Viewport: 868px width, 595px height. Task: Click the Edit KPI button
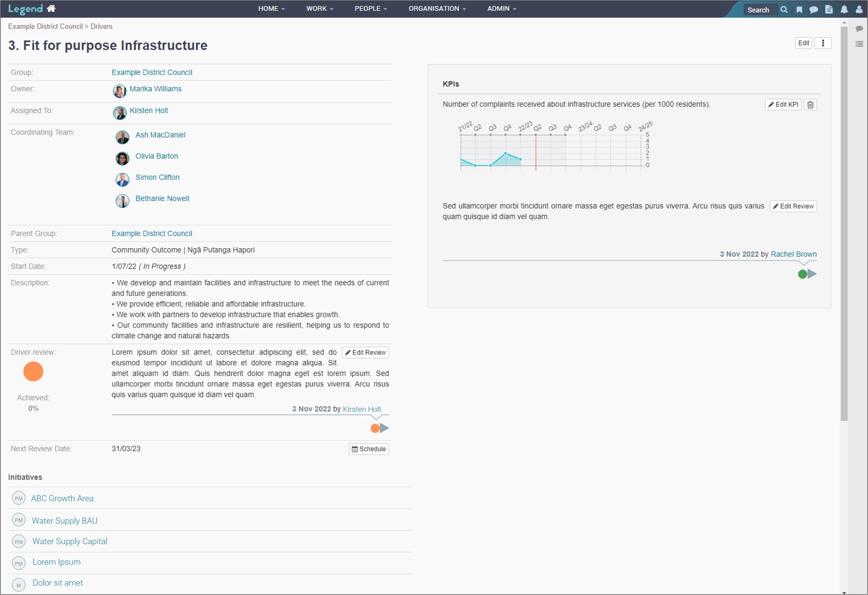[x=783, y=105]
